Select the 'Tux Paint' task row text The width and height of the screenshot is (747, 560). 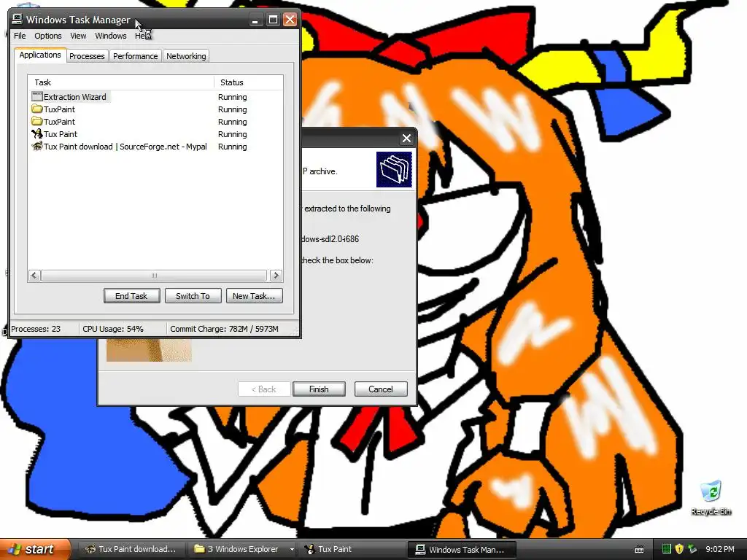61,134
